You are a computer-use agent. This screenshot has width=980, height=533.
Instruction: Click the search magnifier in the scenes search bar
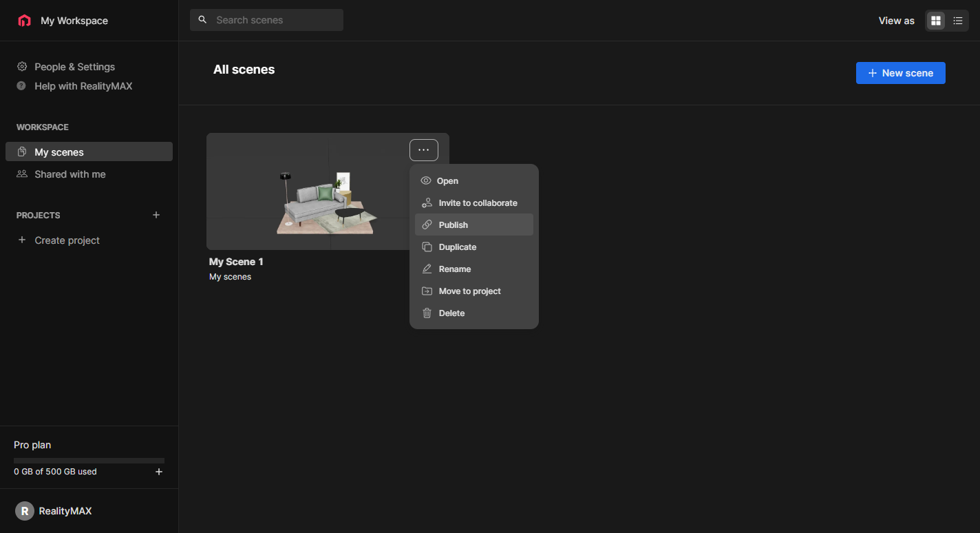(x=202, y=19)
